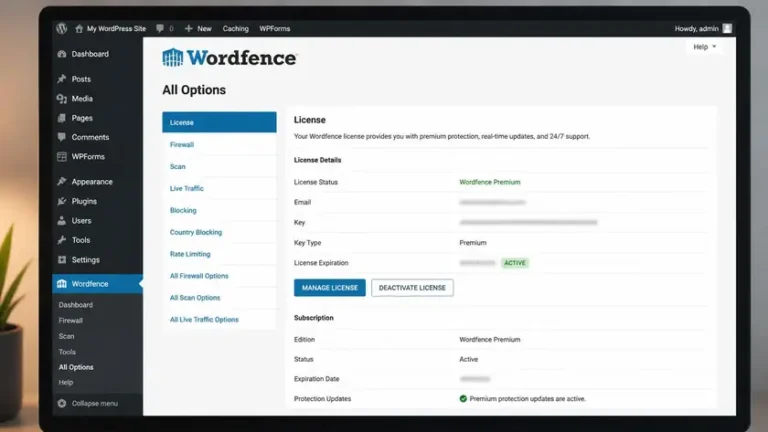The height and width of the screenshot is (432, 768).
Task: Open All Live Traffic Options tab
Action: point(219,319)
